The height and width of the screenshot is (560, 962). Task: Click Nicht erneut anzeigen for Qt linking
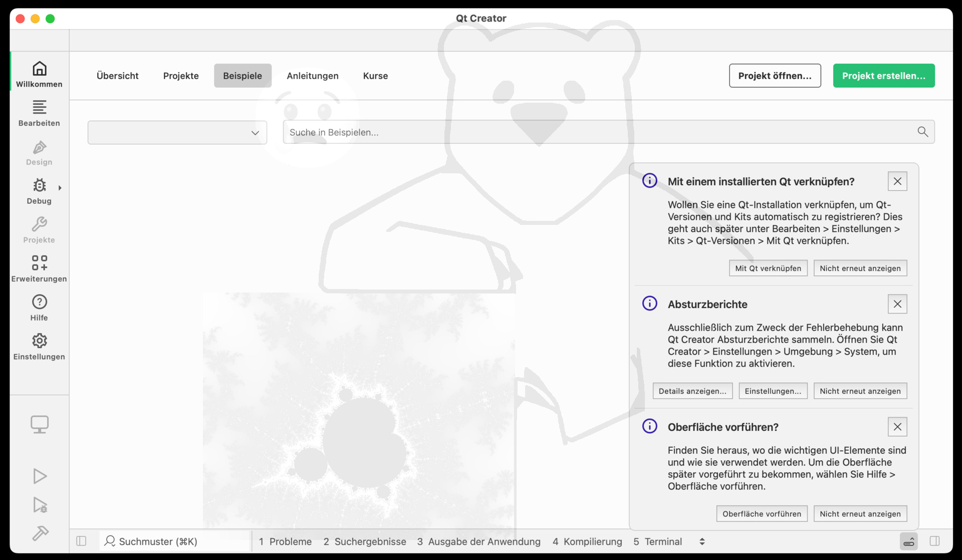point(860,268)
